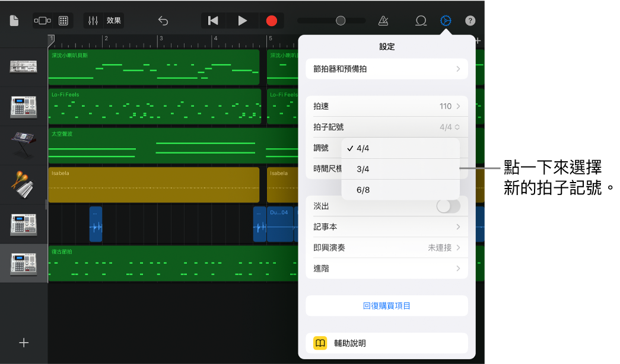This screenshot has height=364, width=620.
Task: Turn off the 淡出 fade out switch
Action: point(448,206)
